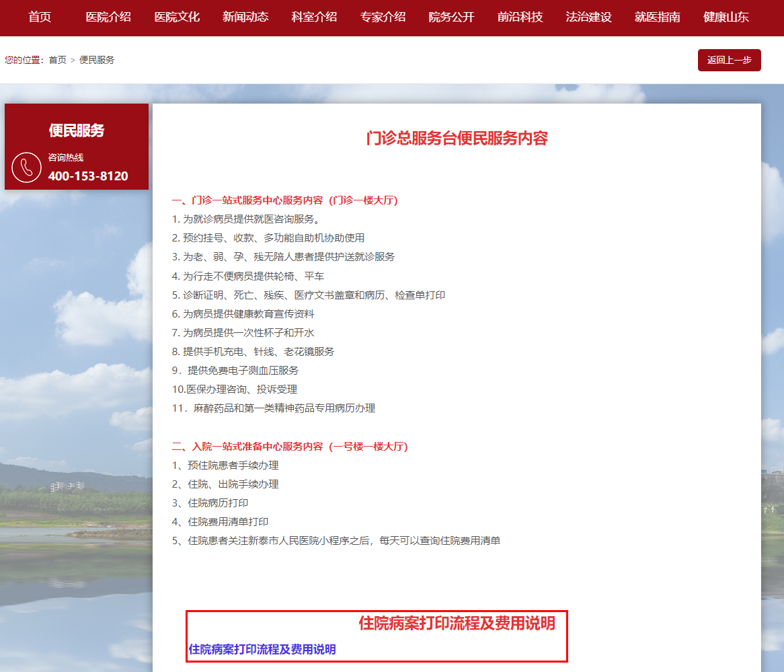
Task: Click the phone icon beside 咨询热线
Action: point(26,167)
